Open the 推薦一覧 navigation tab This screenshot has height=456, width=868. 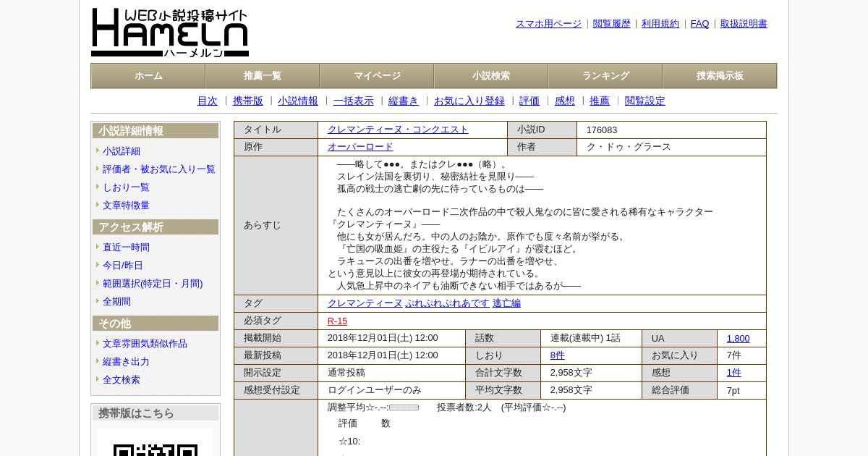[x=263, y=76]
